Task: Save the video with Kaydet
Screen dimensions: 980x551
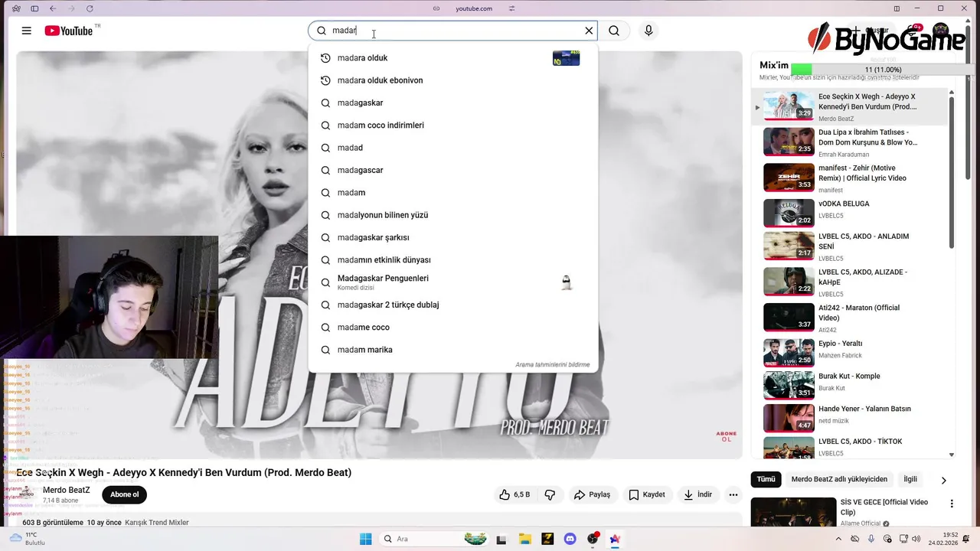Action: [x=647, y=495]
